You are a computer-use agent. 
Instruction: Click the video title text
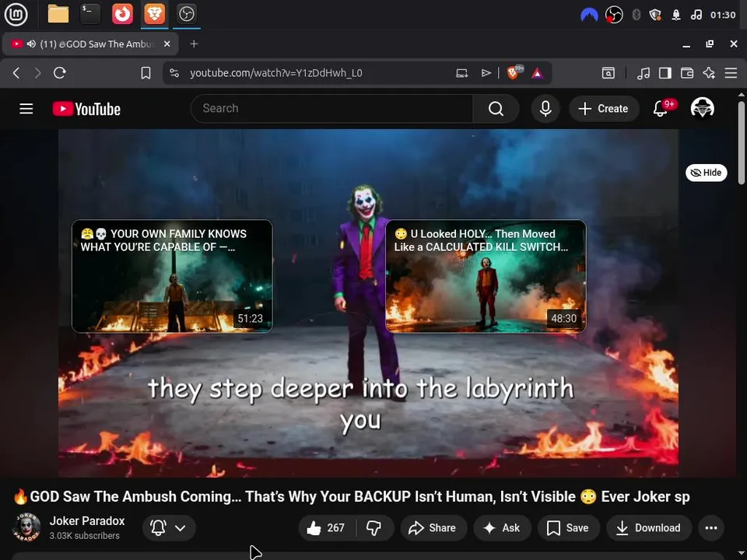pyautogui.click(x=352, y=497)
